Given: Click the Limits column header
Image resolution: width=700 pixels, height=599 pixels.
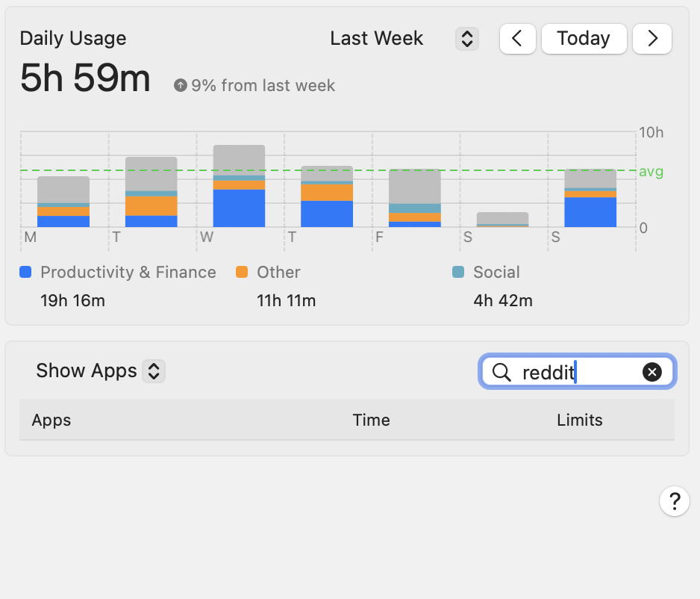Looking at the screenshot, I should (x=579, y=420).
